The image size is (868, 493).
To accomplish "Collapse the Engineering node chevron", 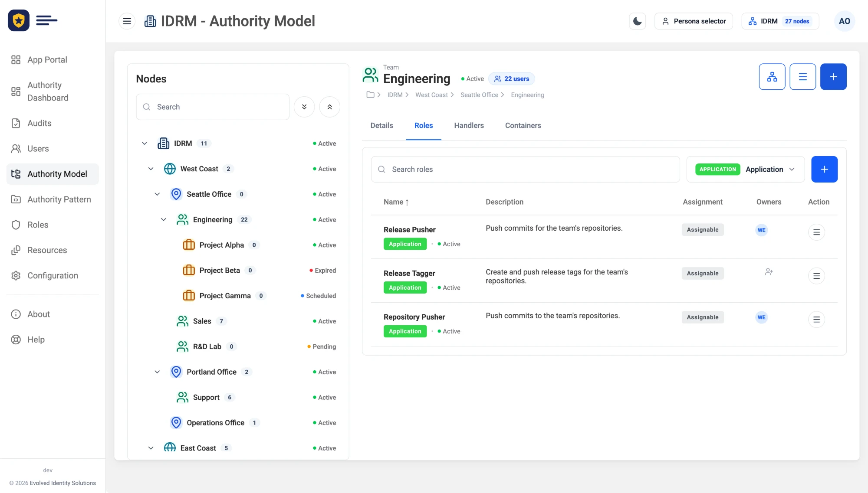I will pyautogui.click(x=164, y=219).
